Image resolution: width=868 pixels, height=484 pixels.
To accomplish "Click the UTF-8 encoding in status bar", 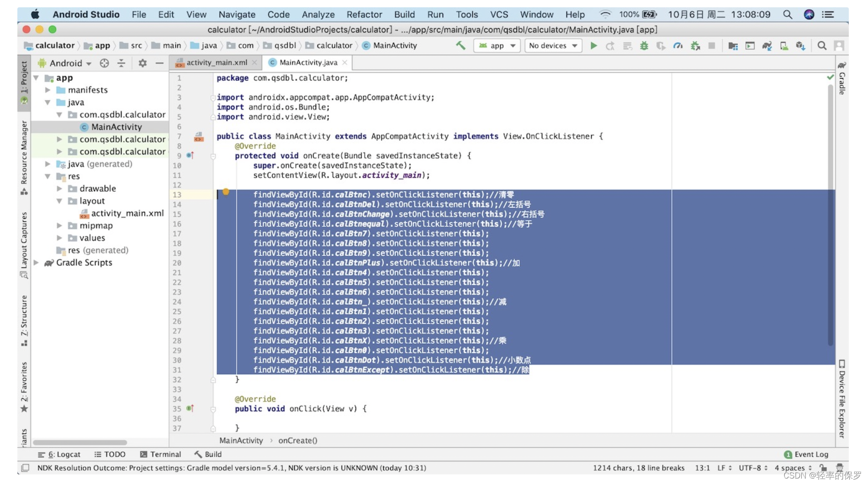I will coord(753,468).
